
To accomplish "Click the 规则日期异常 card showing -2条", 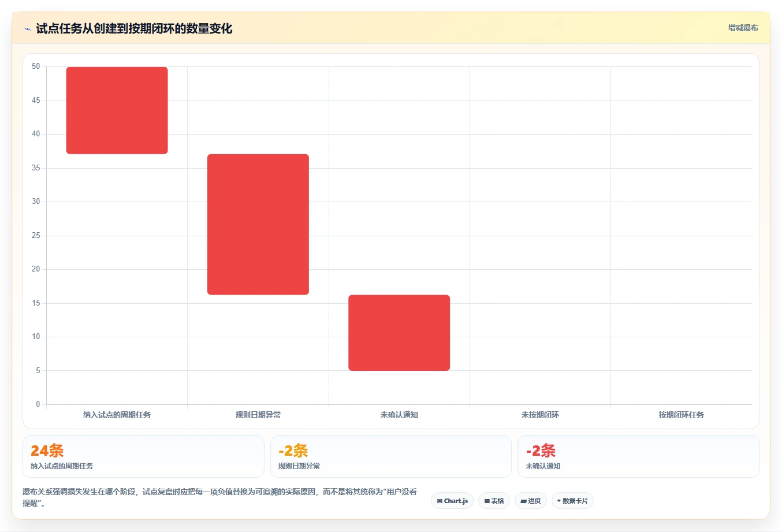I will click(x=391, y=456).
